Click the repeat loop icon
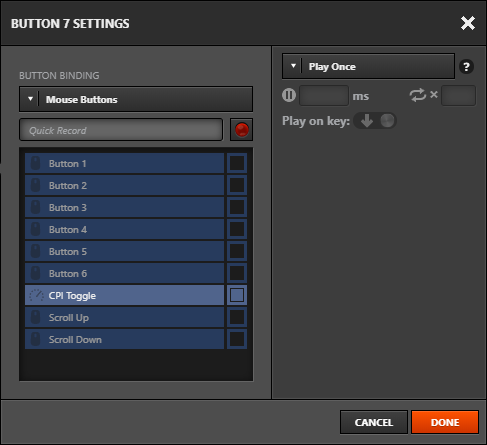487x445 pixels. pos(418,95)
